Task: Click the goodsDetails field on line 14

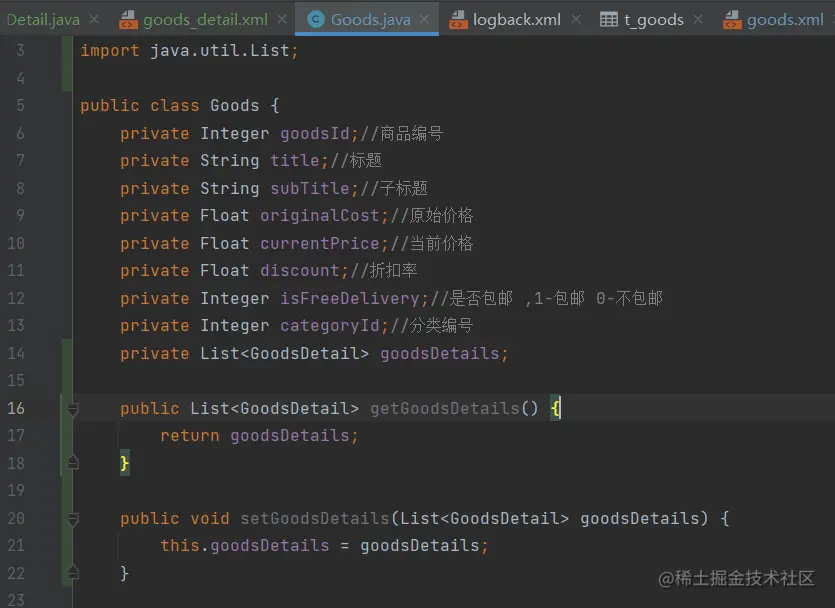Action: 440,354
